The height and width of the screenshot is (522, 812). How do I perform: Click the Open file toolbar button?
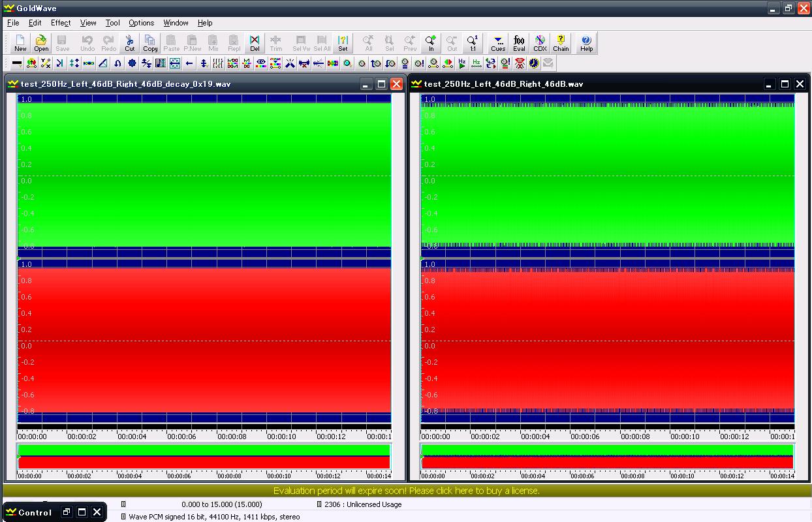tap(41, 43)
